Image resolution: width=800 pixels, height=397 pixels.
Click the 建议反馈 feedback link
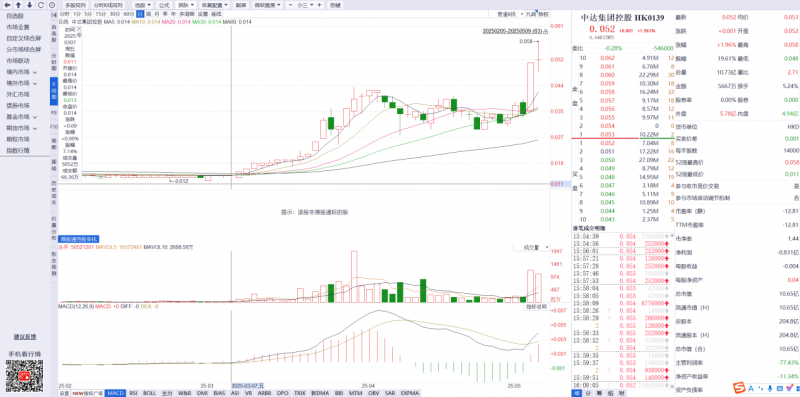point(24,337)
